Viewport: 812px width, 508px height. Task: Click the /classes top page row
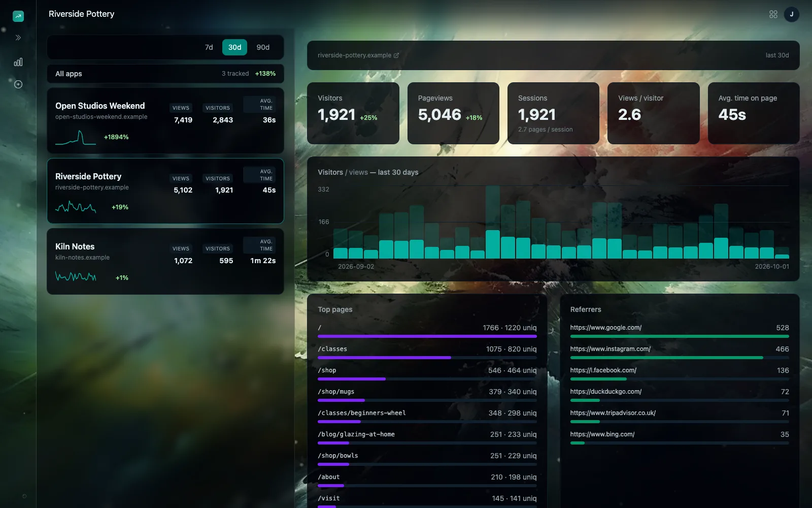coord(427,352)
